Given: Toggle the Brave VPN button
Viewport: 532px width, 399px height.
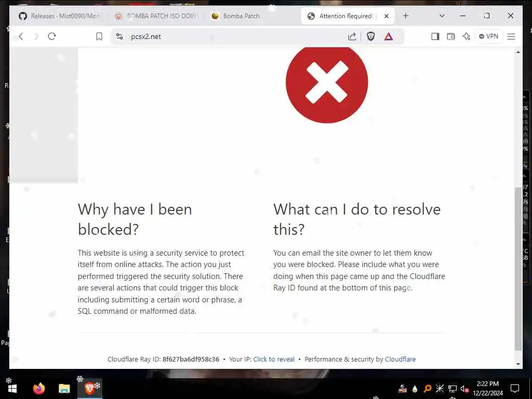Looking at the screenshot, I should point(488,36).
